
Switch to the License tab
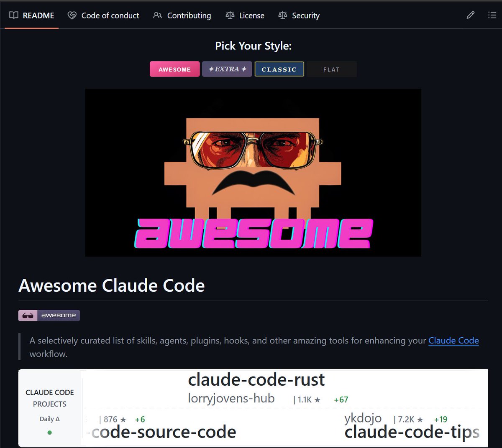[245, 15]
